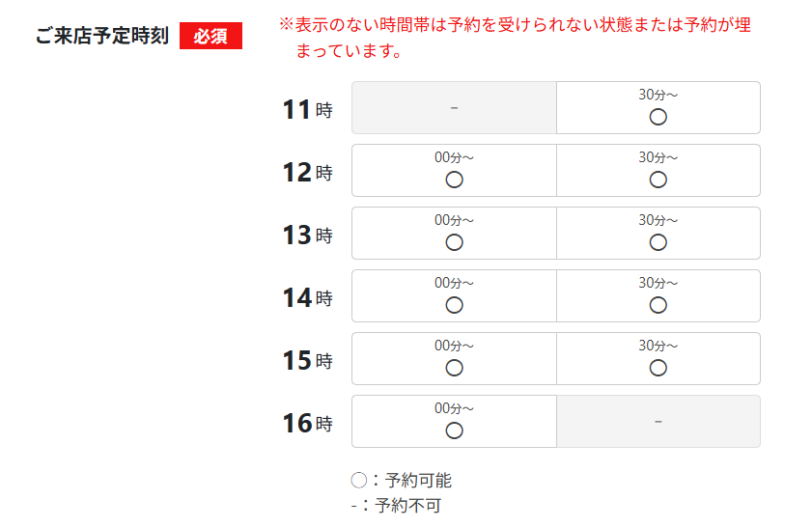Click the red 必須 required badge
Image resolution: width=812 pixels, height=528 pixels.
(x=210, y=37)
